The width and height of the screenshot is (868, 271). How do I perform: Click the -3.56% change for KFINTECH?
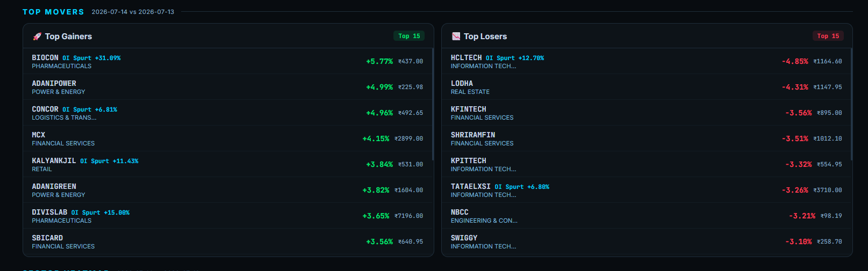point(799,113)
